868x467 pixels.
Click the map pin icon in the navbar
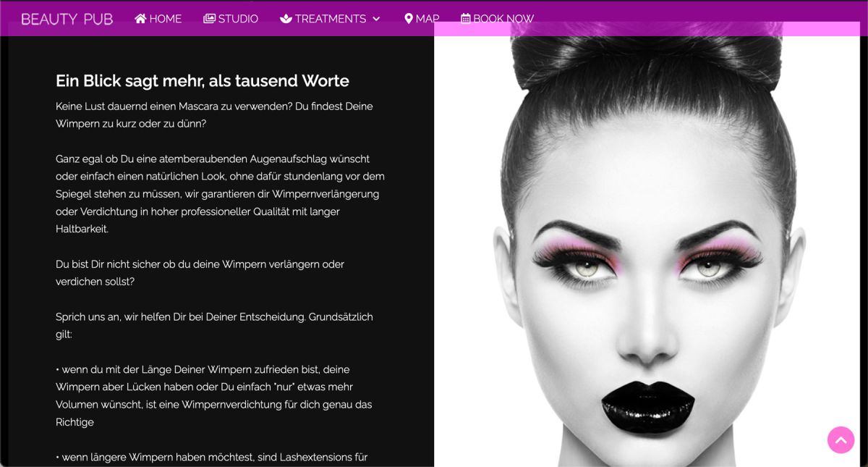[x=409, y=19]
